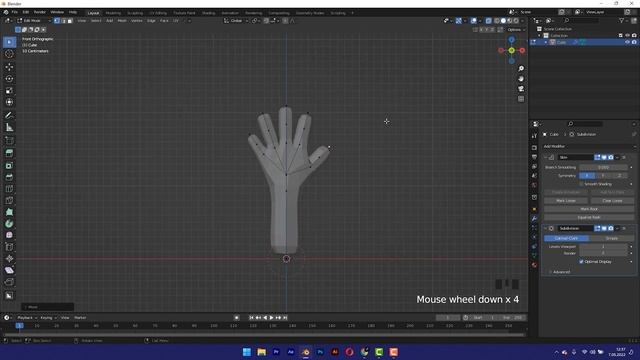Select the Shear tool

pyautogui.click(x=9, y=270)
